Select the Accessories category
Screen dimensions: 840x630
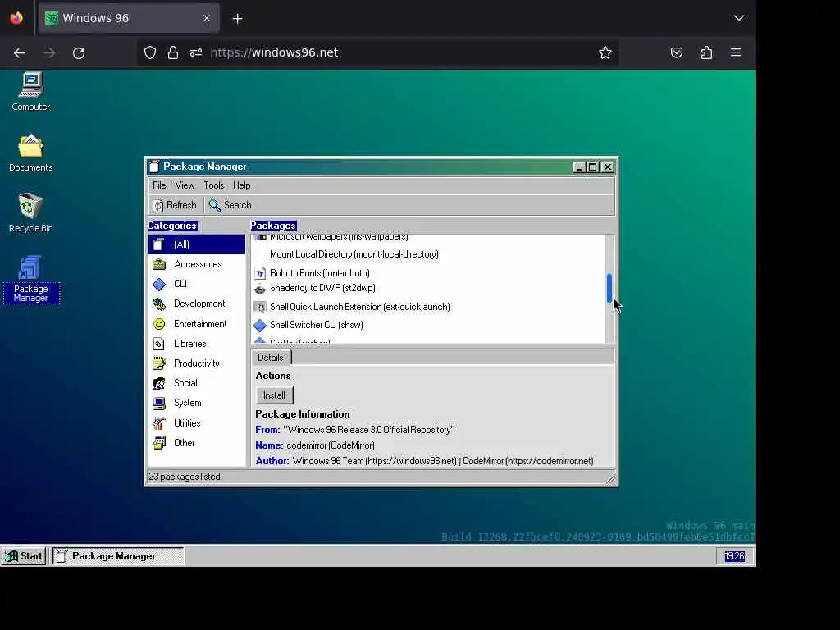click(x=197, y=264)
